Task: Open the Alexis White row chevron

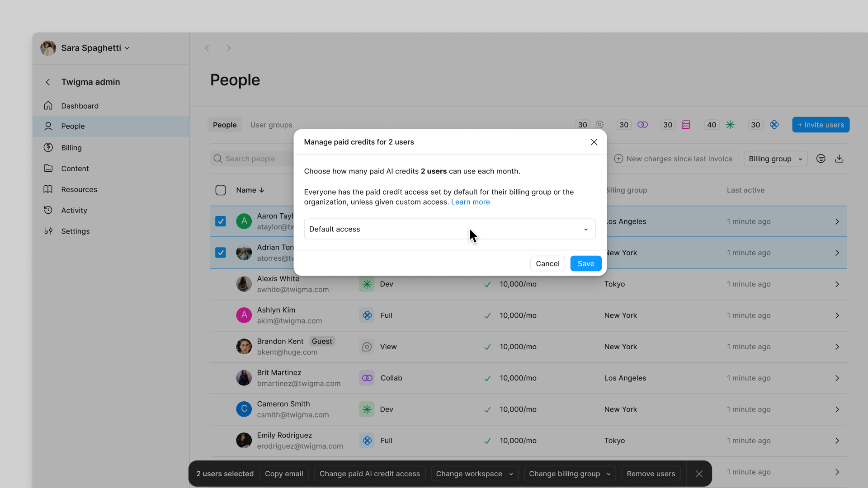Action: 837,284
